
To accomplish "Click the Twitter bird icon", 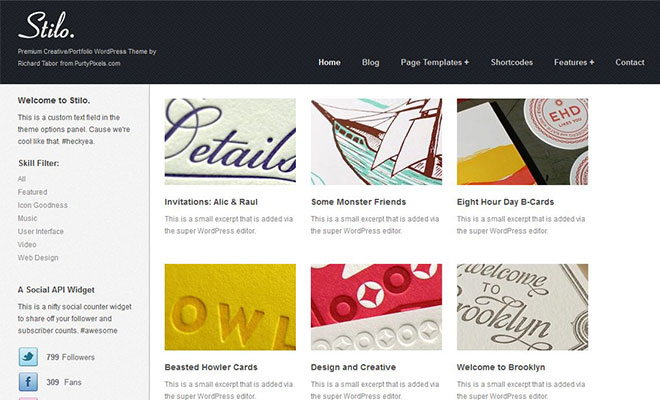I will click(28, 356).
